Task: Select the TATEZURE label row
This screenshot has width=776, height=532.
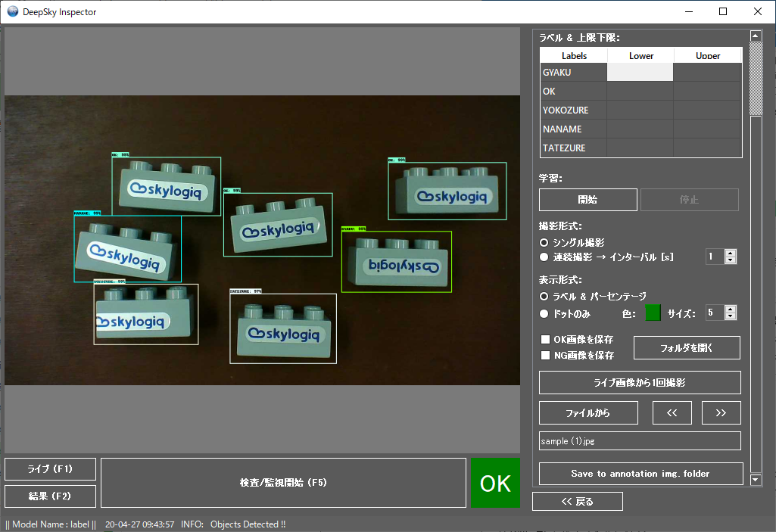Action: tap(574, 148)
